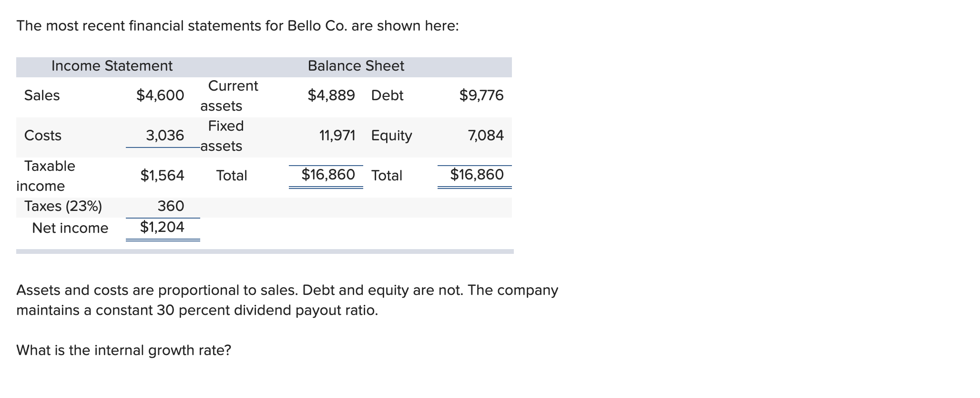980x398 pixels.
Task: Click the Net income label
Action: pyautogui.click(x=70, y=228)
